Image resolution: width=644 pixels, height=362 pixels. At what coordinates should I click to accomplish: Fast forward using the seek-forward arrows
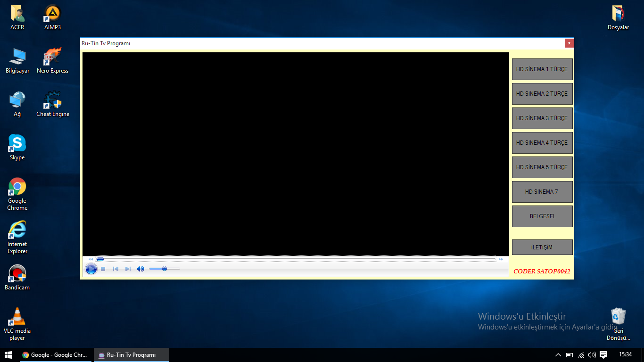(501, 259)
